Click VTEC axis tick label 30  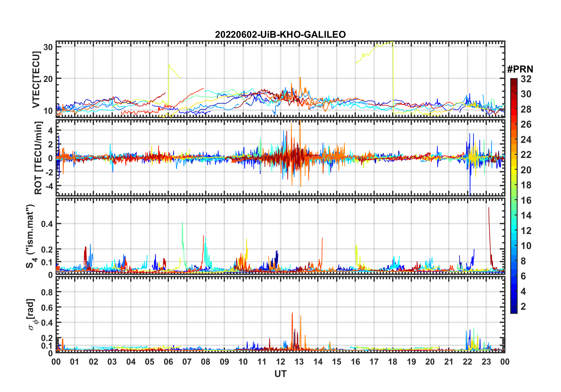coord(48,47)
